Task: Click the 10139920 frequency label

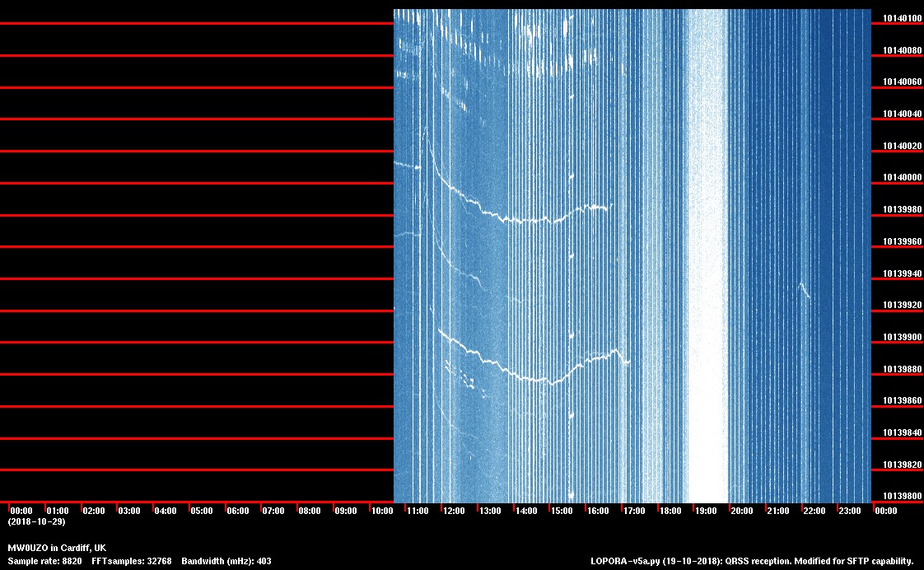Action: click(903, 306)
